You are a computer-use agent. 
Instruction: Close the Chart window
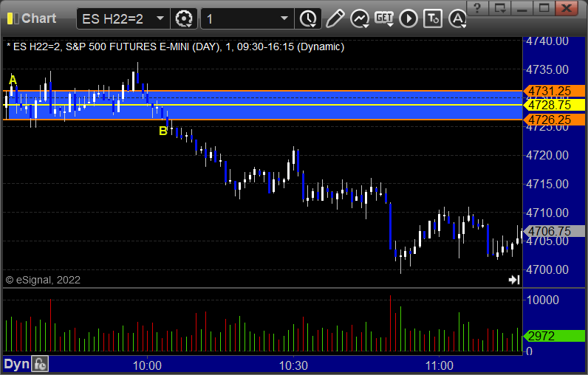point(567,8)
